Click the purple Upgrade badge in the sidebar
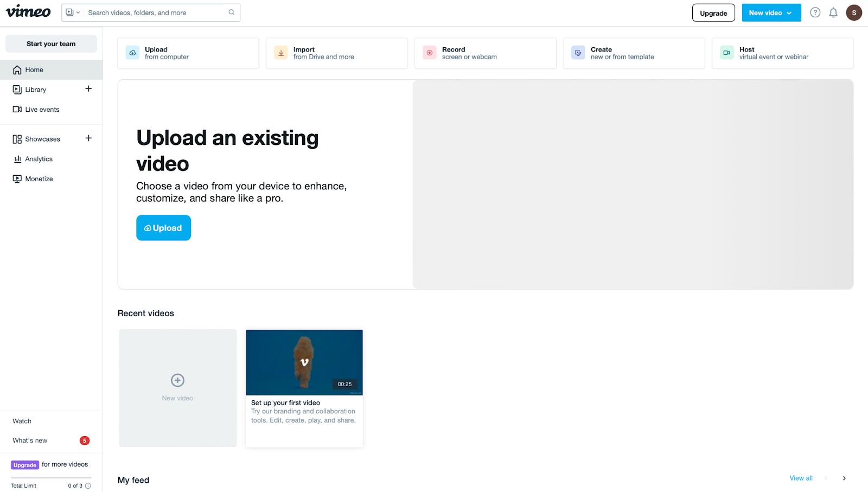This screenshot has width=868, height=492. pyautogui.click(x=25, y=465)
